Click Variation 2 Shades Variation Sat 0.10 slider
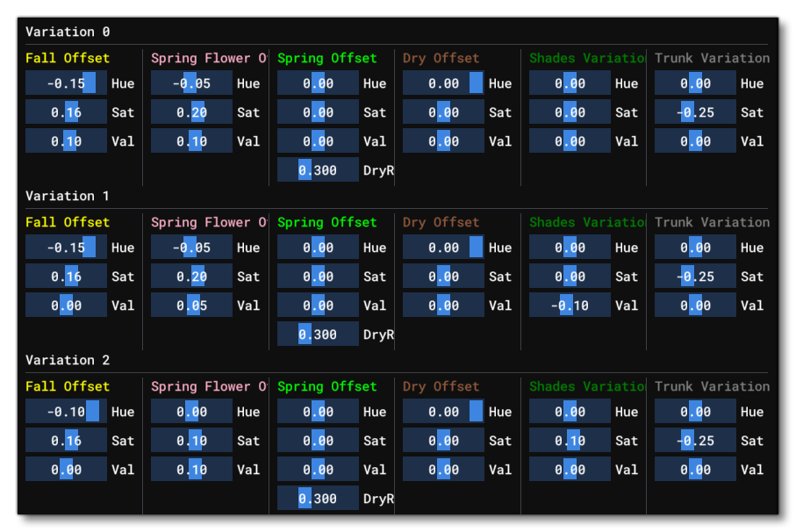Image resolution: width=796 pixels, height=532 pixels. tap(570, 440)
